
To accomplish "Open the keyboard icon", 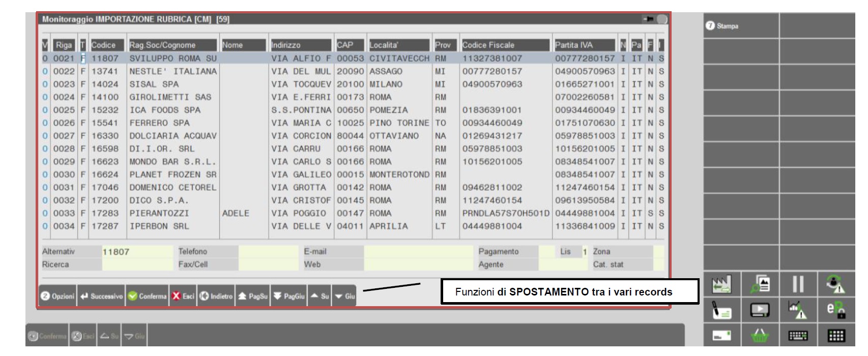I will coord(798,335).
